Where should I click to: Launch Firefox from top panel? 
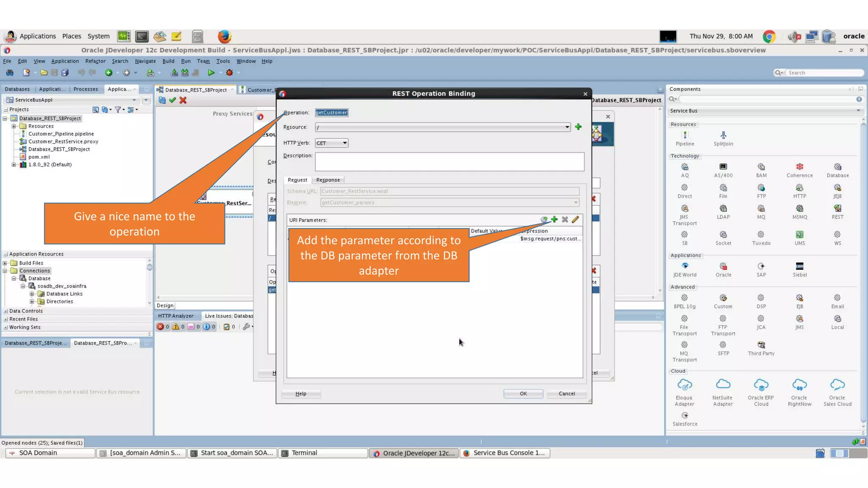tap(224, 36)
